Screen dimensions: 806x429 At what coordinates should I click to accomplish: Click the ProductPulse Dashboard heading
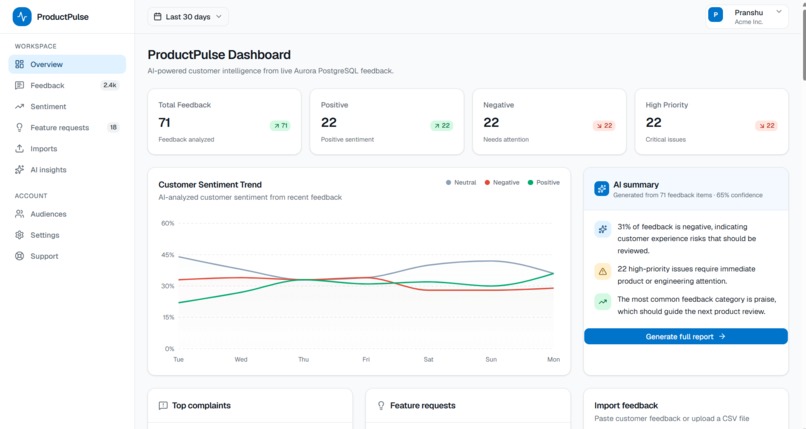[219, 54]
